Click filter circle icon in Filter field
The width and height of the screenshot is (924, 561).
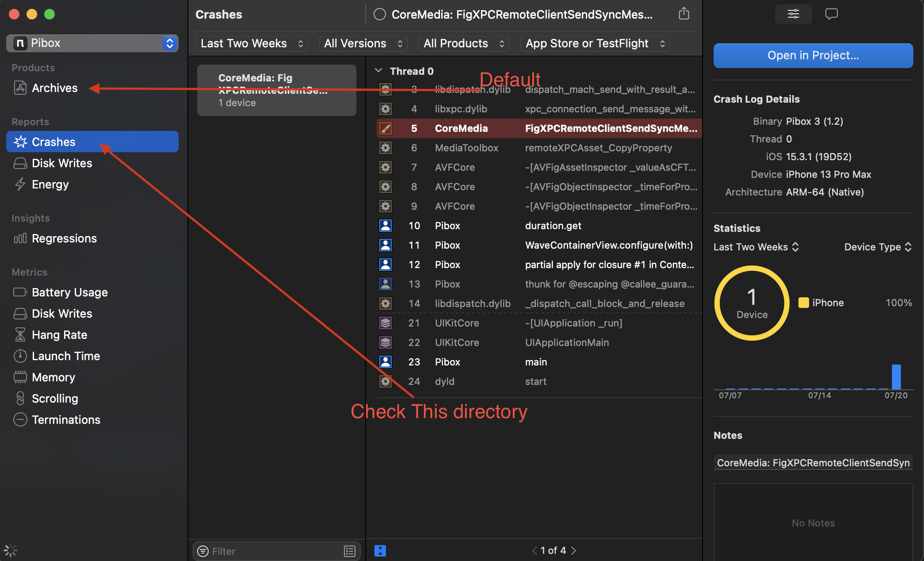coord(203,551)
